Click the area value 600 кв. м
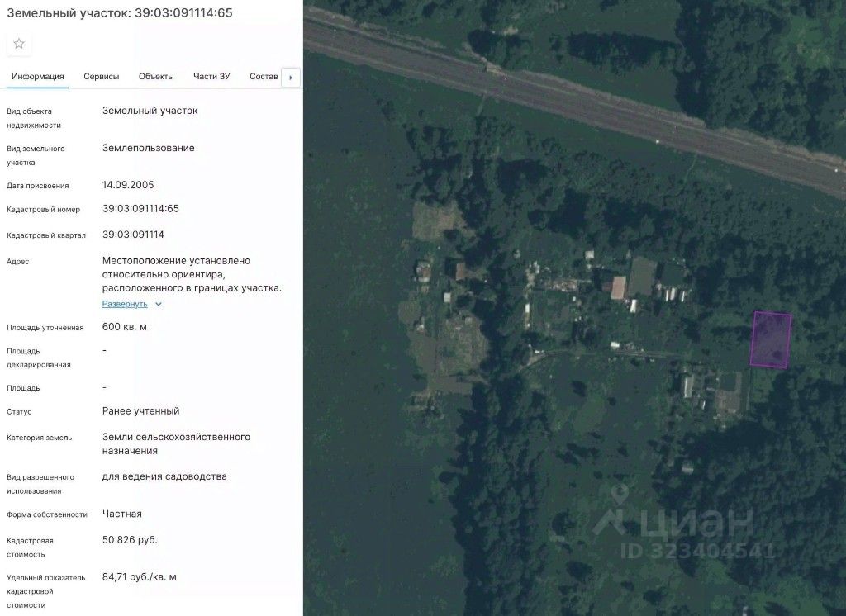Viewport: 846px width, 616px height. pos(125,327)
